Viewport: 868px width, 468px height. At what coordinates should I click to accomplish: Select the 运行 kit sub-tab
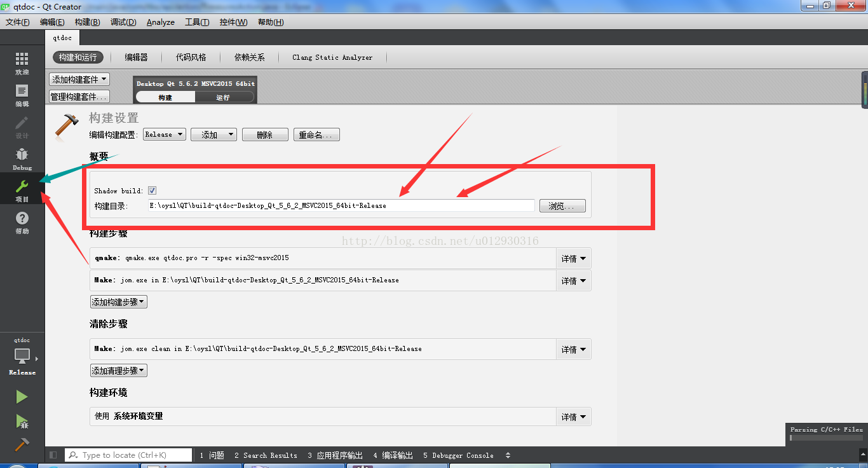pos(223,97)
